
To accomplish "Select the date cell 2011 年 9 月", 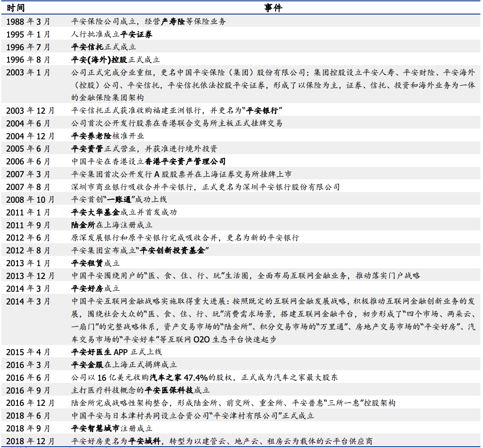I will [28, 225].
